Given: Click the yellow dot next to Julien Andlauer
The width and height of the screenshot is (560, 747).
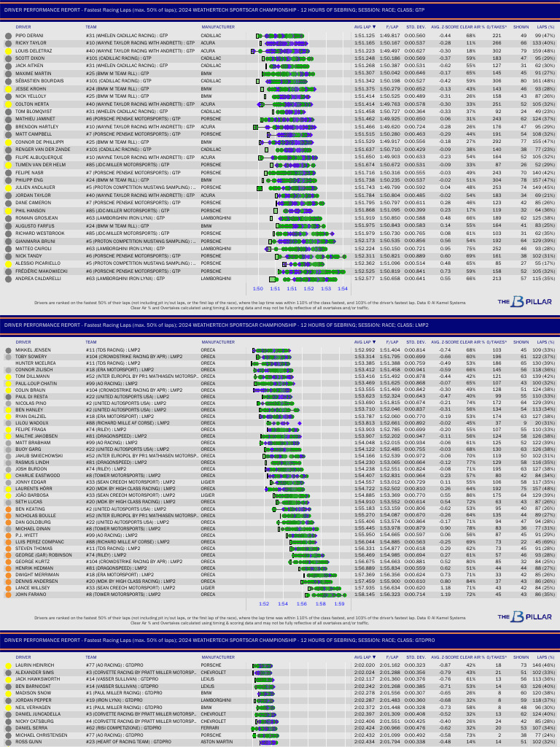Looking at the screenshot, I should click(8, 187).
